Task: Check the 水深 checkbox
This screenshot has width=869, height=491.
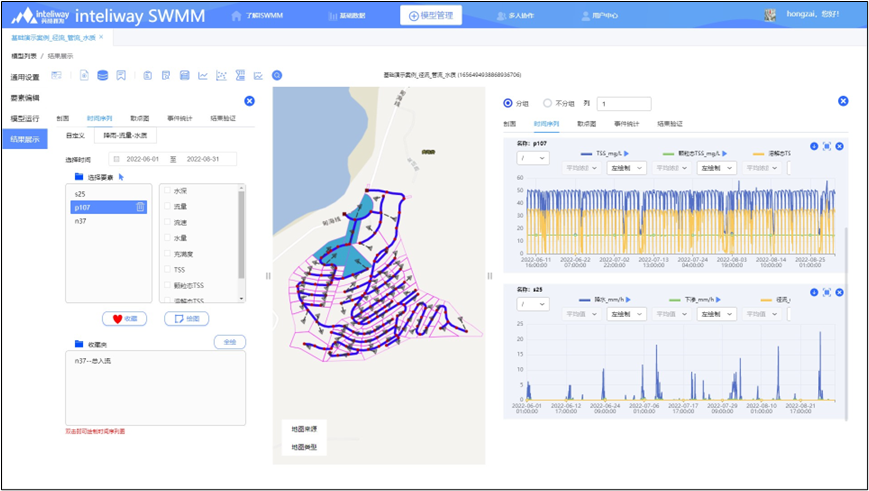Action: pos(167,191)
